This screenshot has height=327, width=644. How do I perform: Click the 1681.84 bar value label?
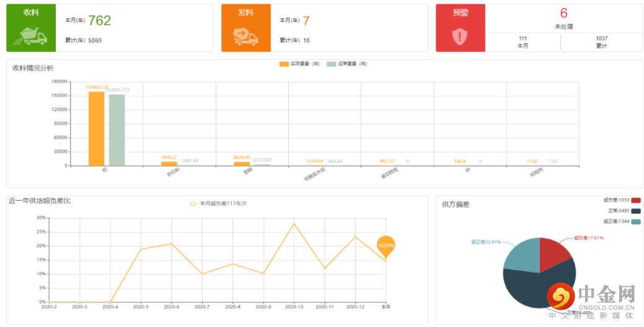click(190, 160)
